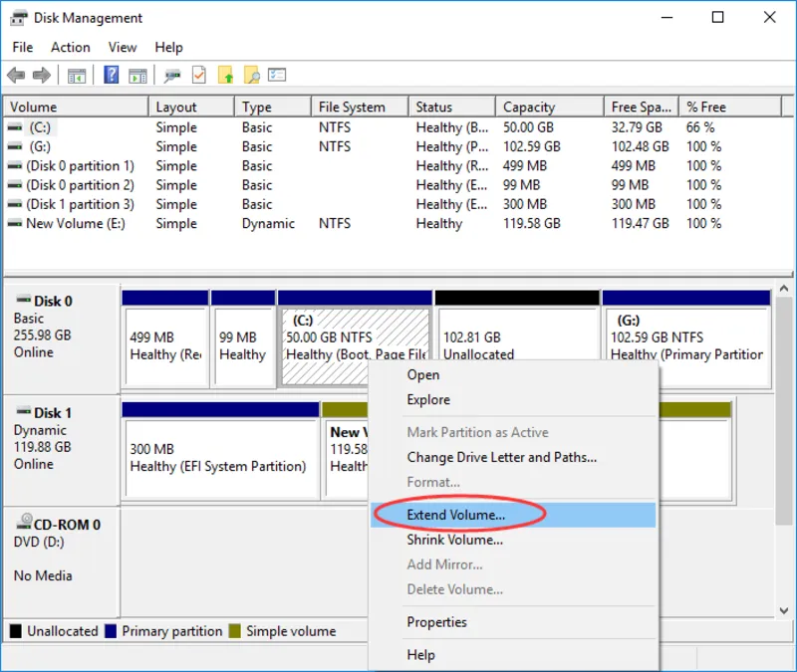
Task: Toggle the action pane visibility
Action: [x=137, y=75]
